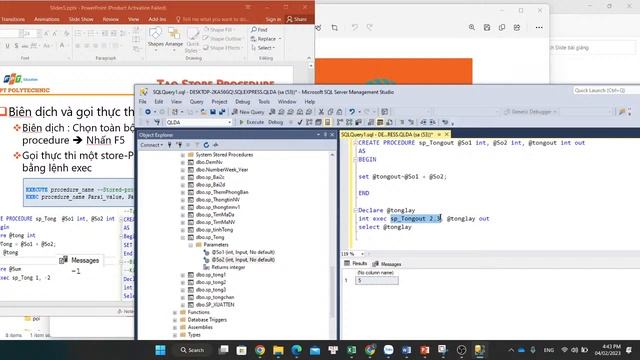Open the Slide Show tab in PowerPoint

[81, 19]
